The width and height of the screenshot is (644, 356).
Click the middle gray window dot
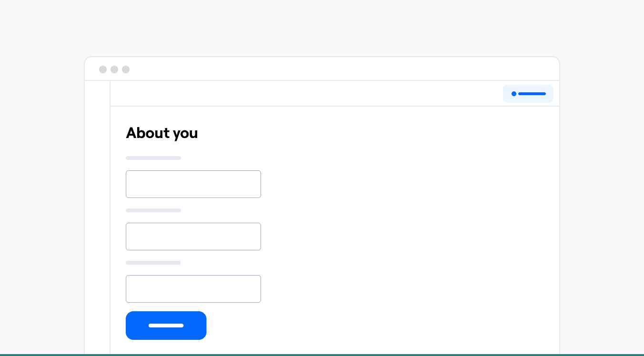pyautogui.click(x=114, y=69)
